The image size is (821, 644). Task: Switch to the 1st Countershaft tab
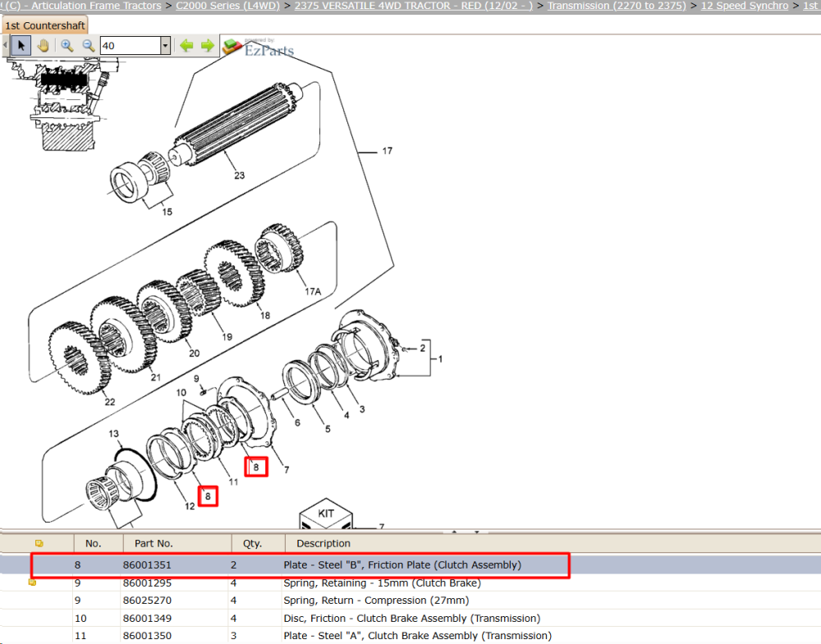click(x=44, y=25)
